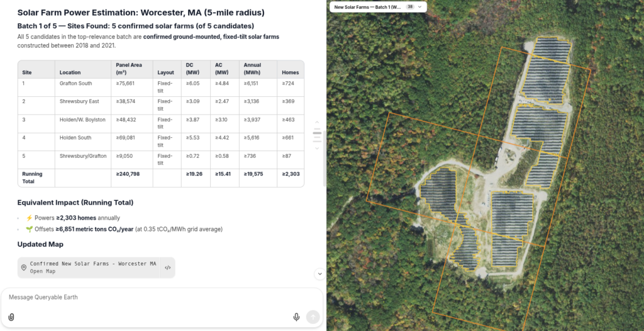644x331 pixels.
Task: Click the paperclip attach file icon
Action: coord(11,317)
